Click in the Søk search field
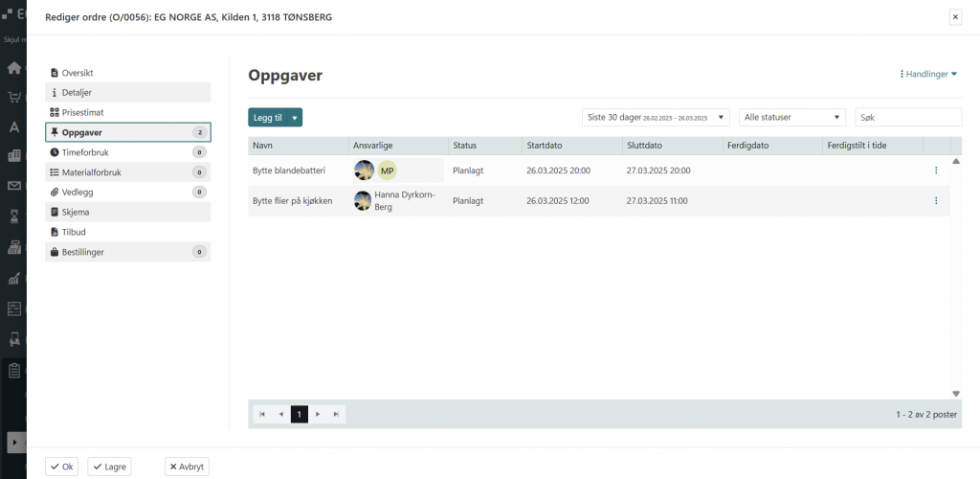The height and width of the screenshot is (479, 980). tap(908, 117)
